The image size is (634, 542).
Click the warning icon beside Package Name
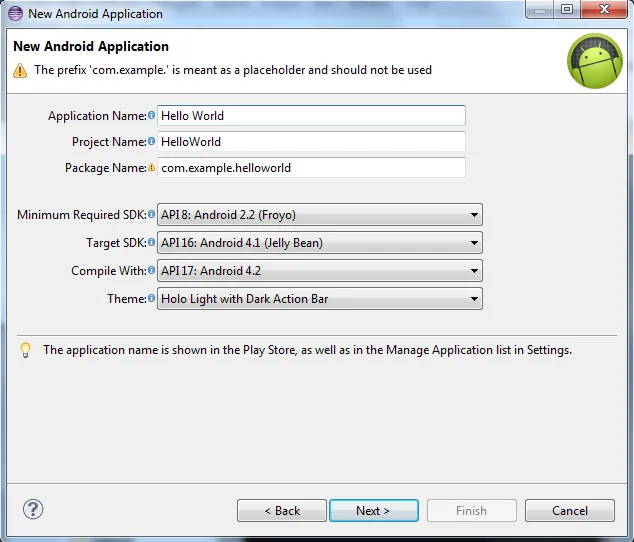pyautogui.click(x=152, y=168)
